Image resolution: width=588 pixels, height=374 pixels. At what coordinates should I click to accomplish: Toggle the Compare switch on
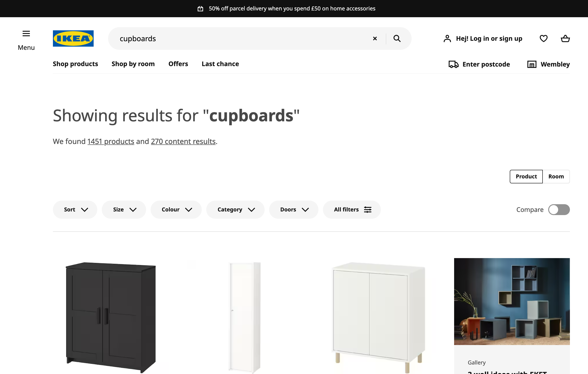(x=559, y=210)
